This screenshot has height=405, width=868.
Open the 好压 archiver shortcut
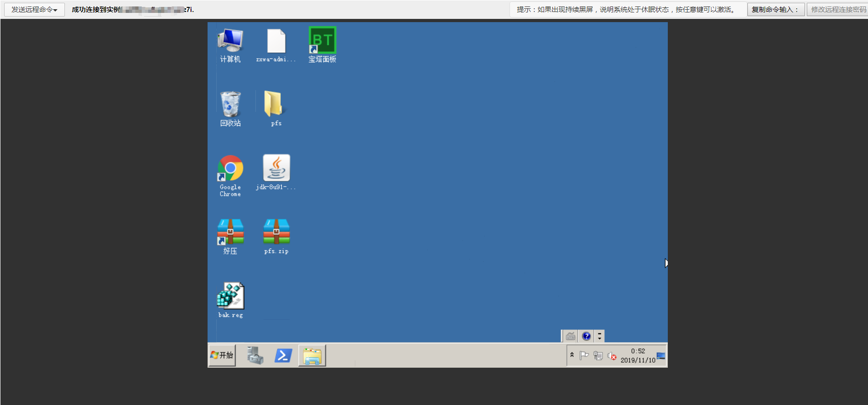point(230,237)
